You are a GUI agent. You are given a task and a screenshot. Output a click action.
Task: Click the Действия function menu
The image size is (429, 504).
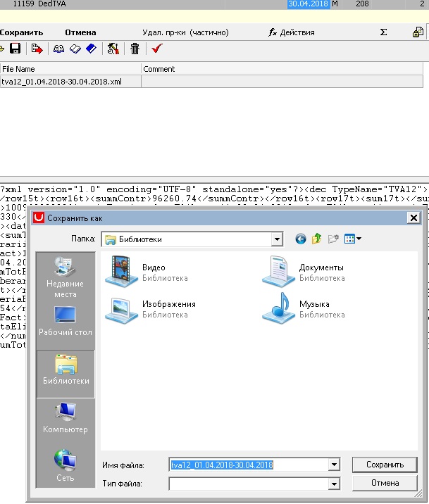(292, 32)
